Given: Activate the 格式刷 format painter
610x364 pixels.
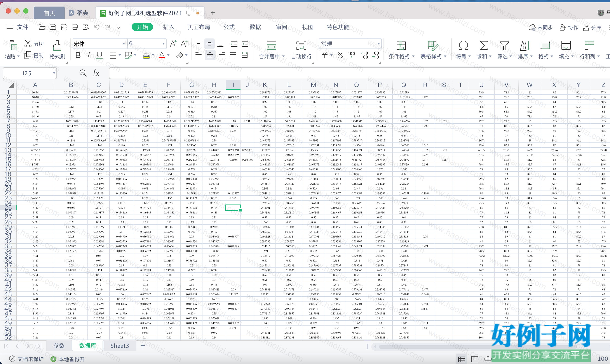Looking at the screenshot, I should (57, 50).
